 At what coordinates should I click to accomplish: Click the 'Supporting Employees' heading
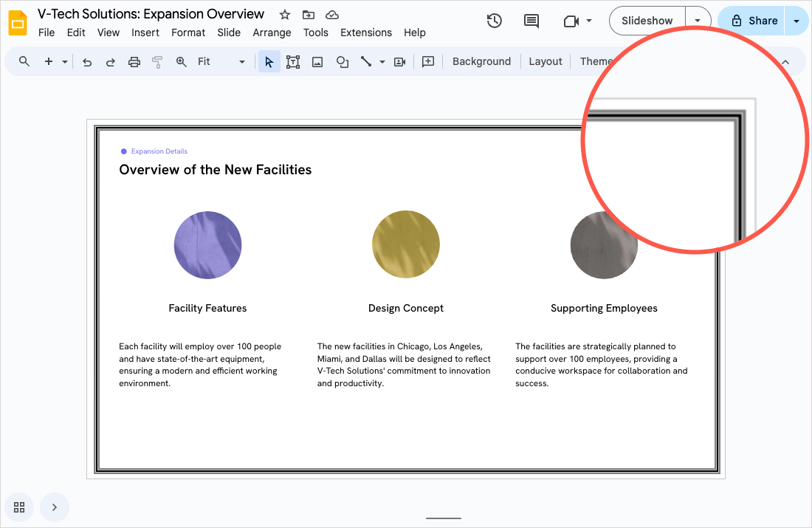pyautogui.click(x=604, y=308)
